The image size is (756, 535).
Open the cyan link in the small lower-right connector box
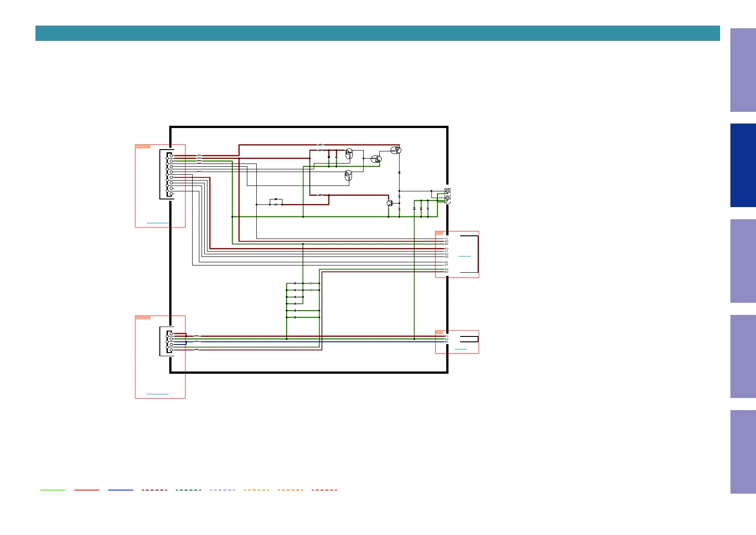[461, 349]
